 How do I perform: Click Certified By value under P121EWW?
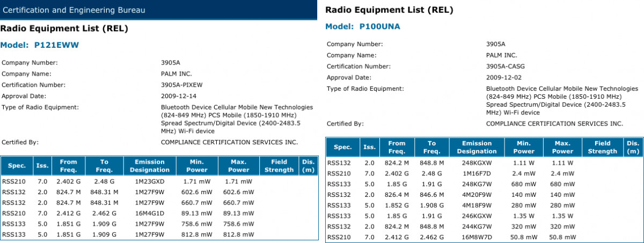(229, 143)
